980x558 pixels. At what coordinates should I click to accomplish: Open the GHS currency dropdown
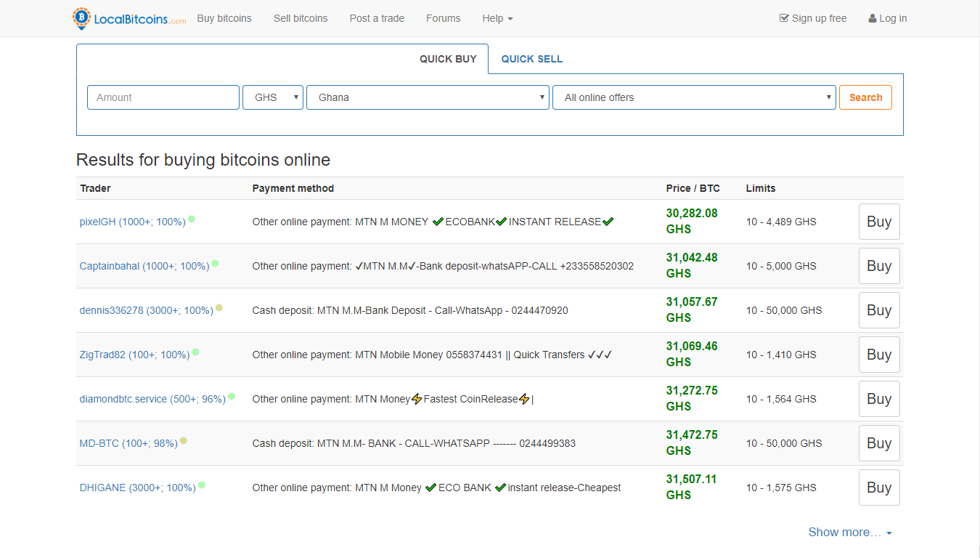tap(273, 97)
